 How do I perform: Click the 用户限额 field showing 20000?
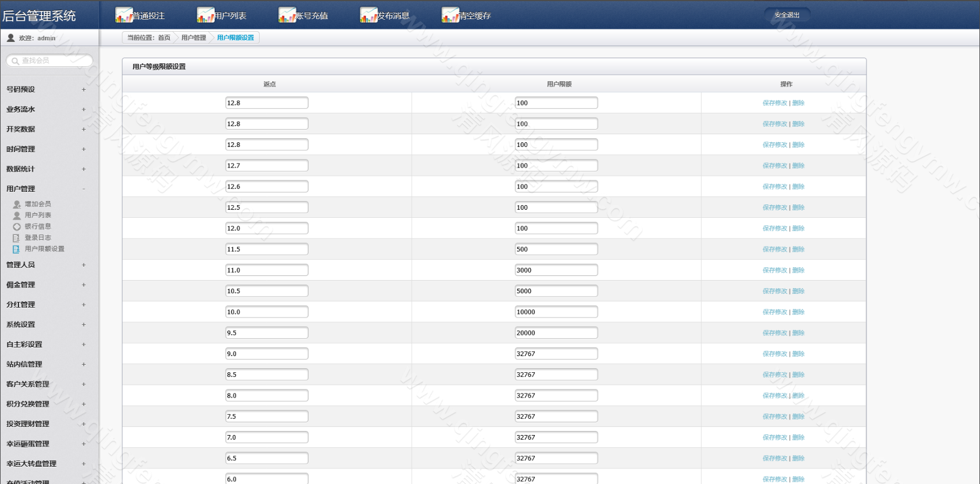[556, 332]
